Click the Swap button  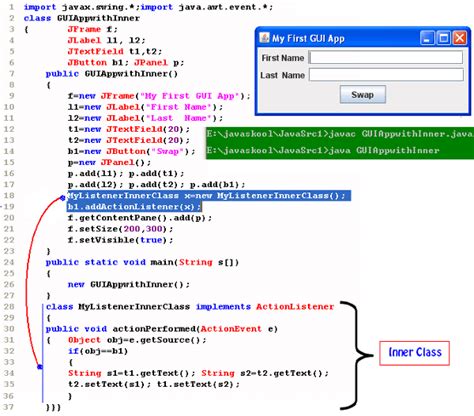point(363,95)
